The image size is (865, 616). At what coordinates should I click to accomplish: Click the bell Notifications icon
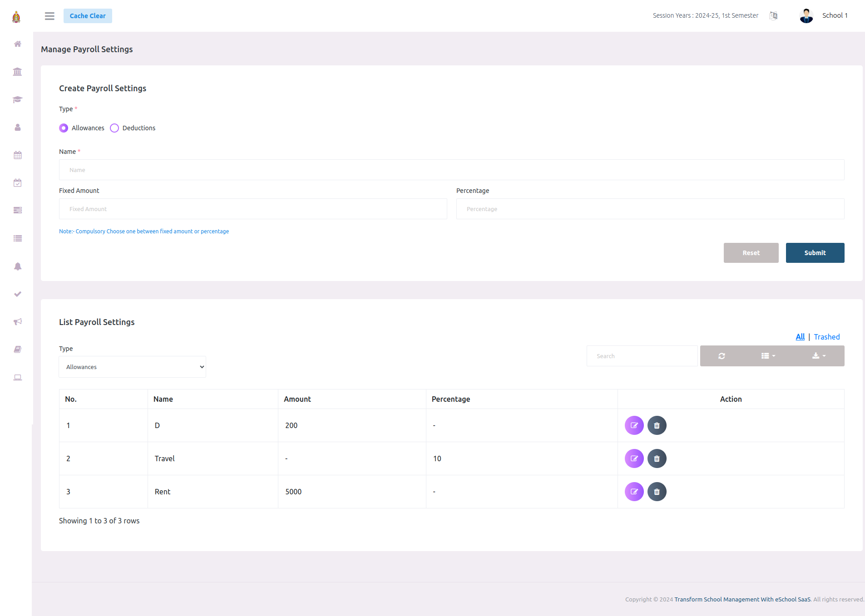tap(17, 266)
